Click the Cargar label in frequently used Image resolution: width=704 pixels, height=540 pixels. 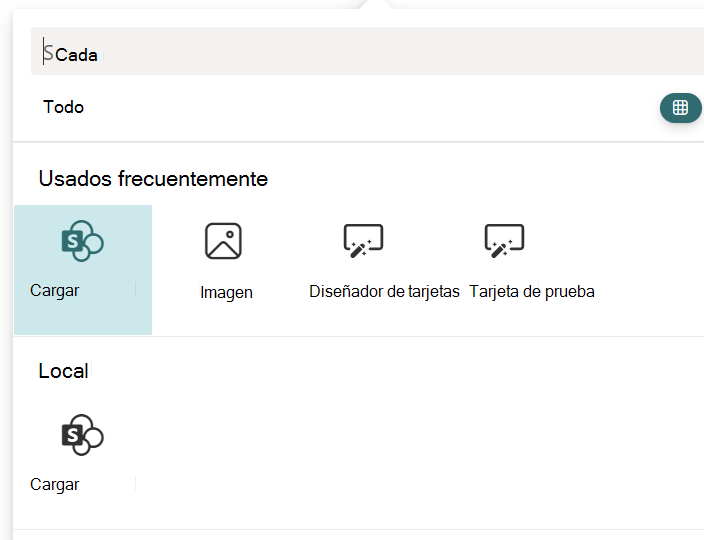[55, 290]
